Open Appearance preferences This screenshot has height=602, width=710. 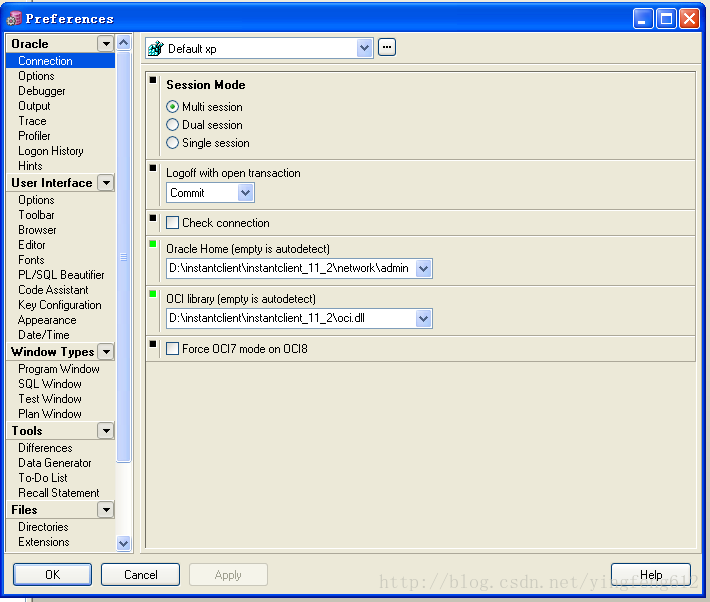click(x=47, y=320)
